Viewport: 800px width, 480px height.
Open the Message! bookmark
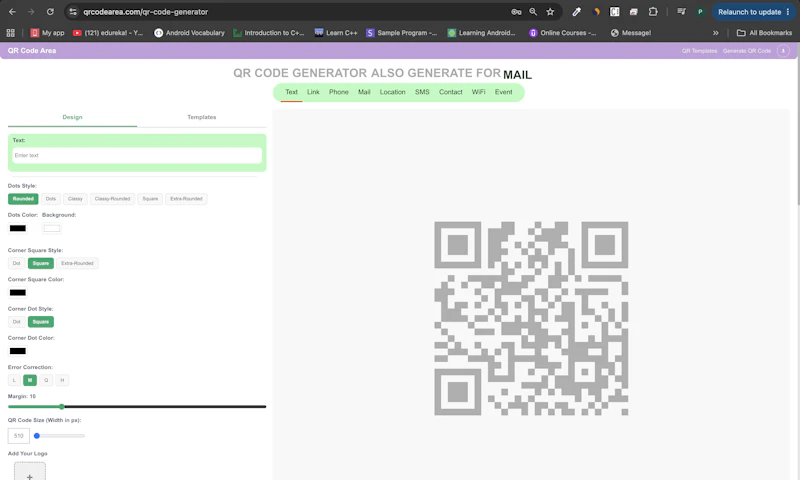tap(631, 33)
